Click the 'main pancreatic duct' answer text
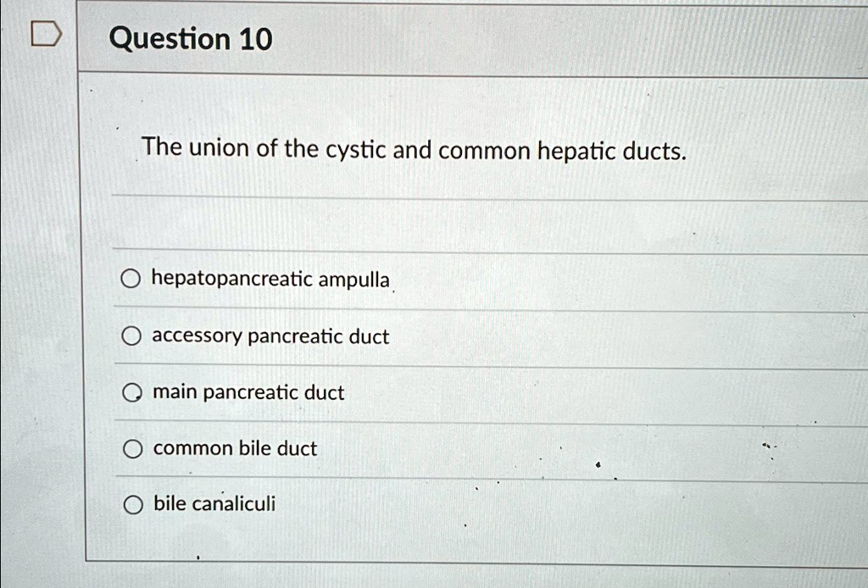The image size is (868, 588). (x=248, y=392)
